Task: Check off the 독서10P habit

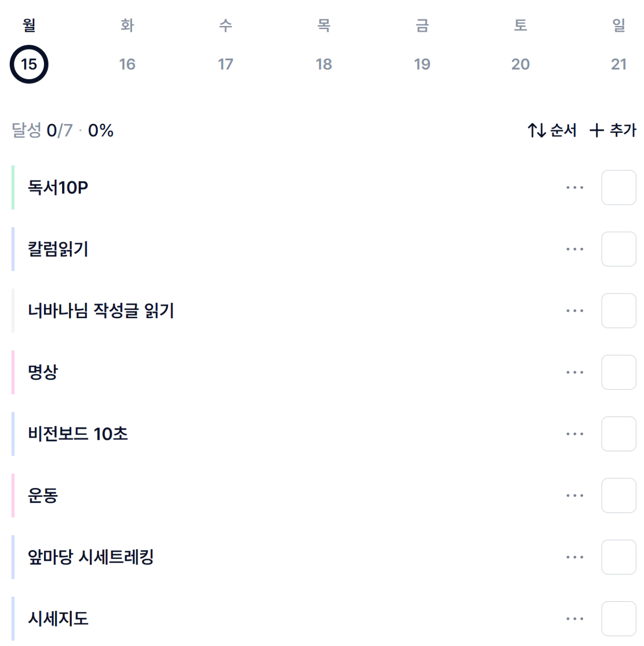Action: pyautogui.click(x=619, y=188)
